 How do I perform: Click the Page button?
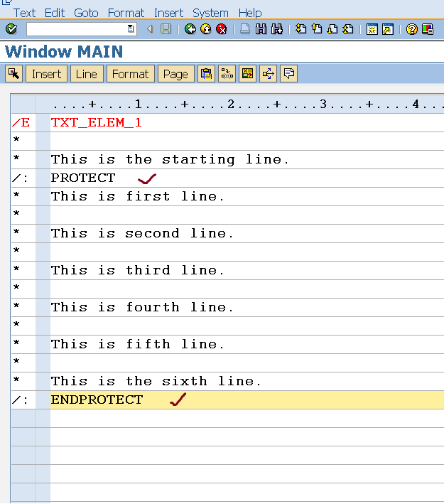click(176, 74)
